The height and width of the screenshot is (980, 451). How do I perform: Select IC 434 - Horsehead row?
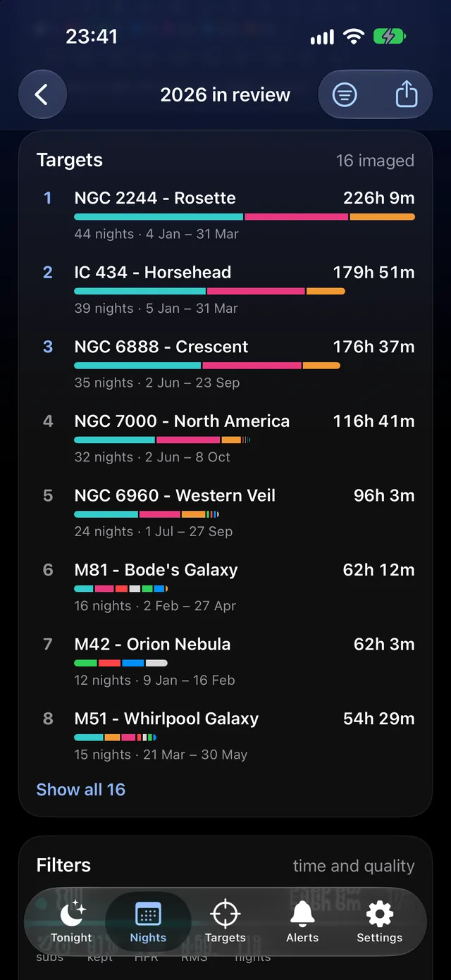[x=225, y=290]
